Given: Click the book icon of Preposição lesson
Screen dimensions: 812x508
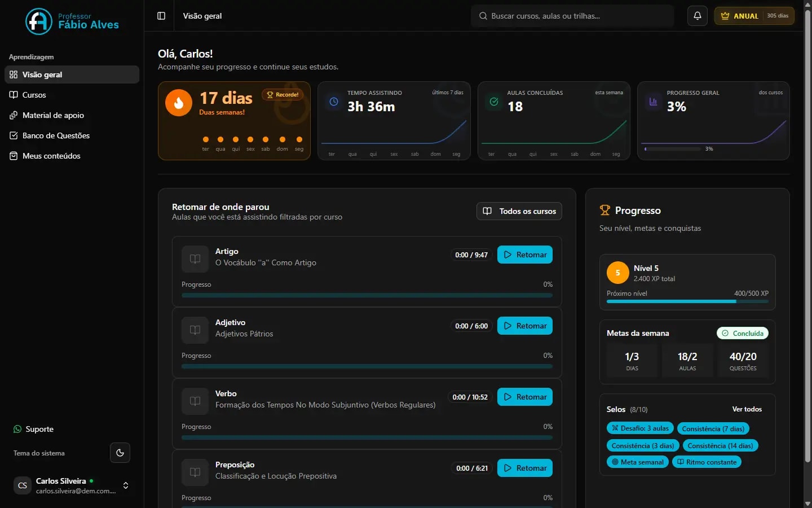Looking at the screenshot, I should point(195,472).
